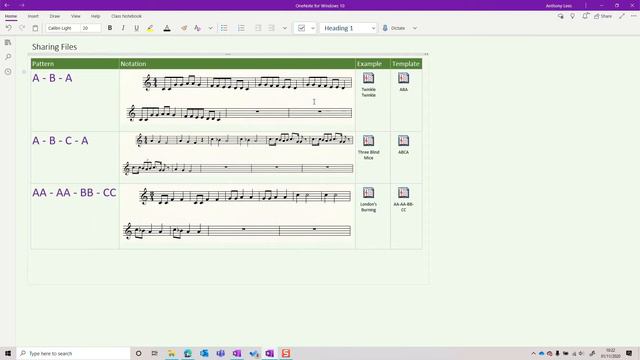Open the text format painter icon
Image resolution: width=640 pixels, height=360 pixels.
198,28
